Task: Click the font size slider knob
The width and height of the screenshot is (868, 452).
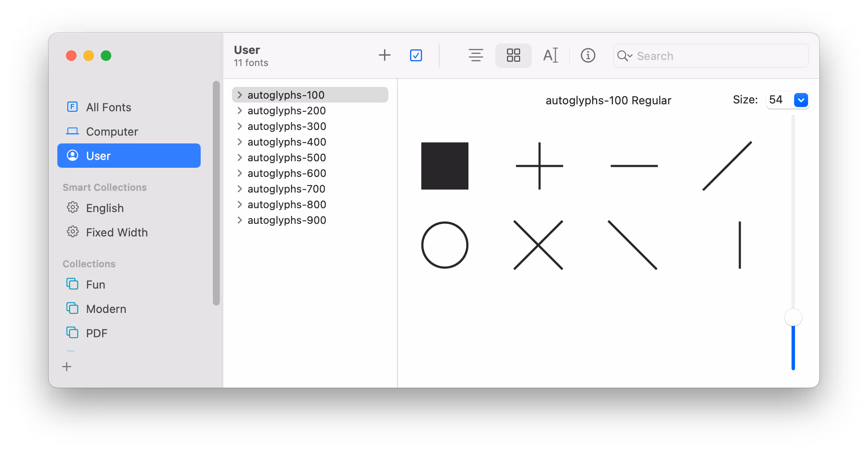Action: [793, 317]
